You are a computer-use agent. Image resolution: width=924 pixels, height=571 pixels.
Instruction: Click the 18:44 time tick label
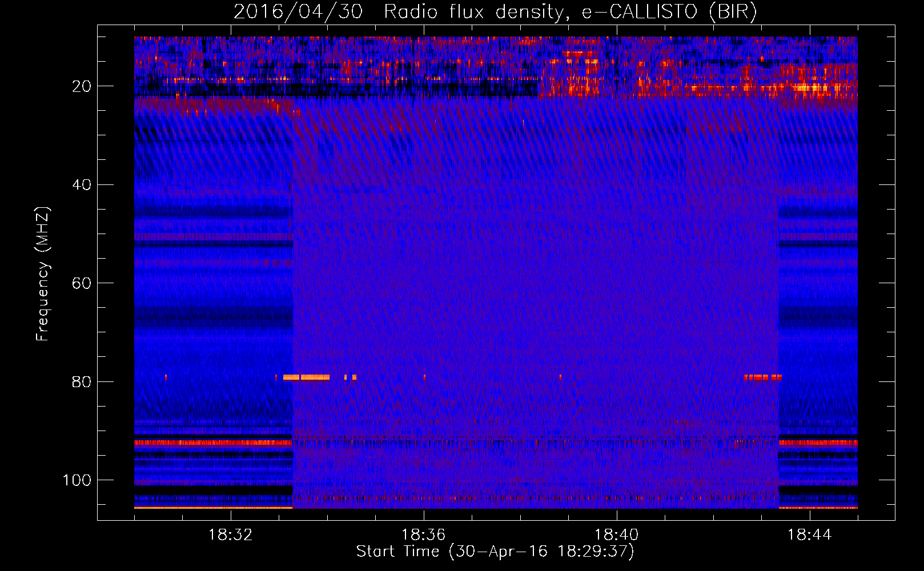[x=810, y=535]
